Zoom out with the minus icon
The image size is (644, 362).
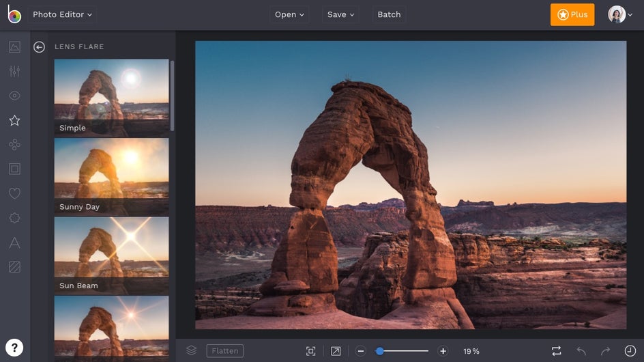point(361,351)
